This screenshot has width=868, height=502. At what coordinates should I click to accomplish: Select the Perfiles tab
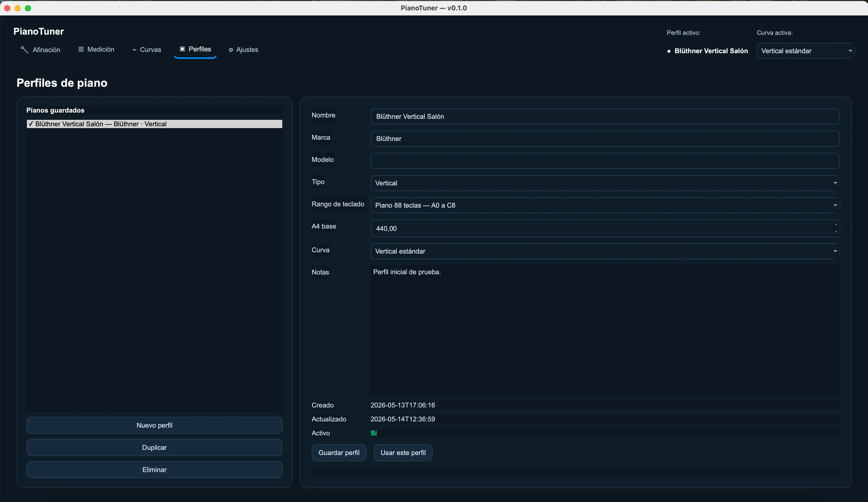click(195, 49)
